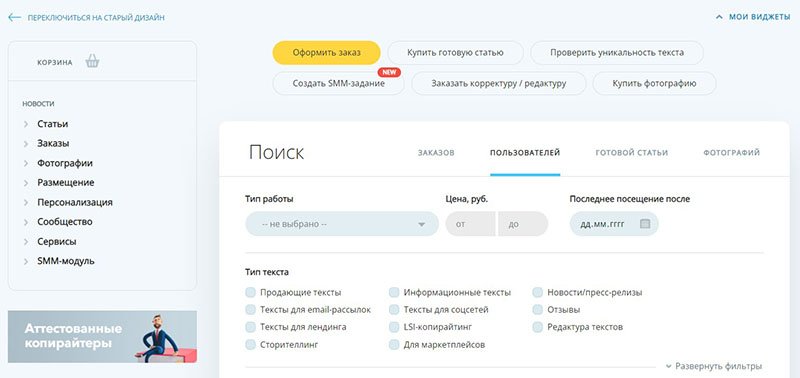Click the chevron icon beside Мои виджеты

[719, 17]
